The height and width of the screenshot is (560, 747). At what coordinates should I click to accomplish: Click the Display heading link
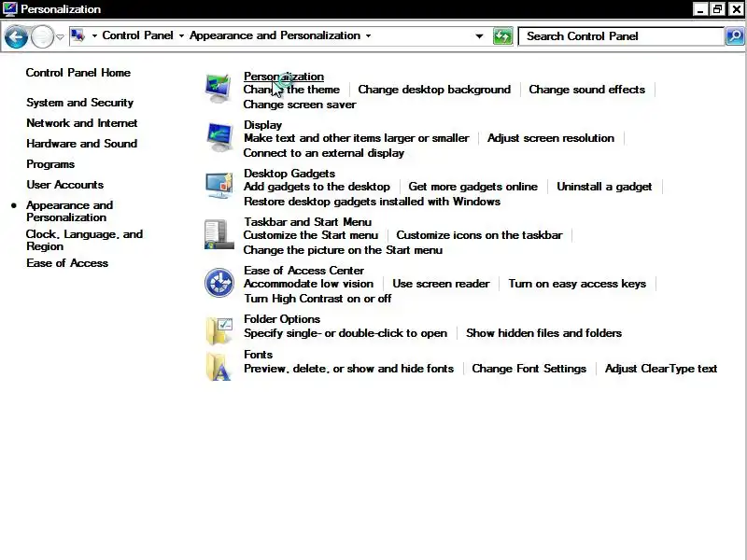pyautogui.click(x=263, y=125)
